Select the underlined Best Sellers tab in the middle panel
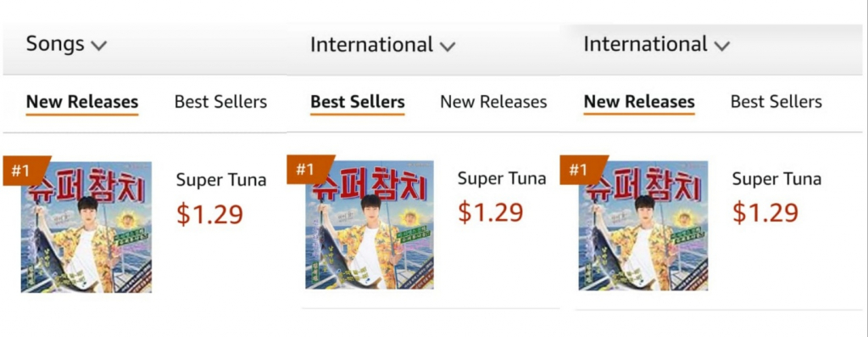 coord(358,102)
